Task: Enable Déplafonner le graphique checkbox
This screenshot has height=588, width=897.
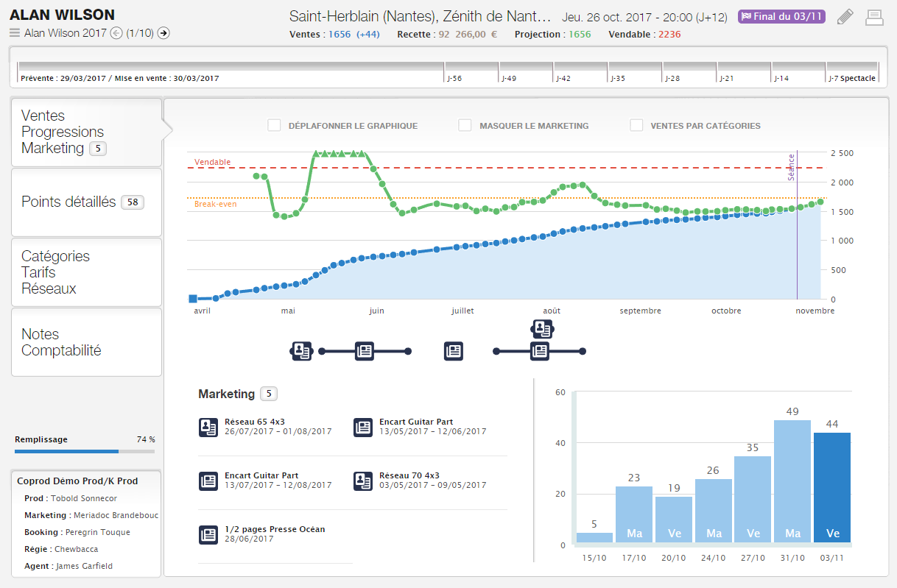Action: (275, 126)
